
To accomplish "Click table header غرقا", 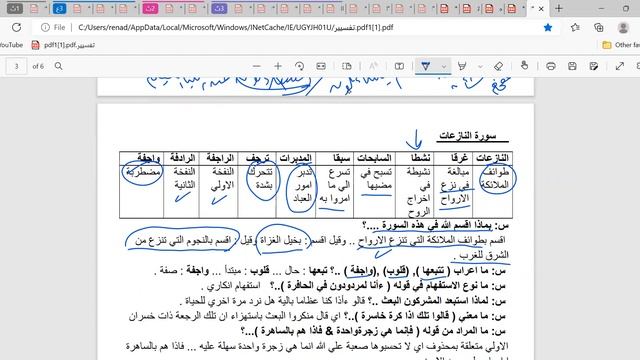I will pos(459,158).
